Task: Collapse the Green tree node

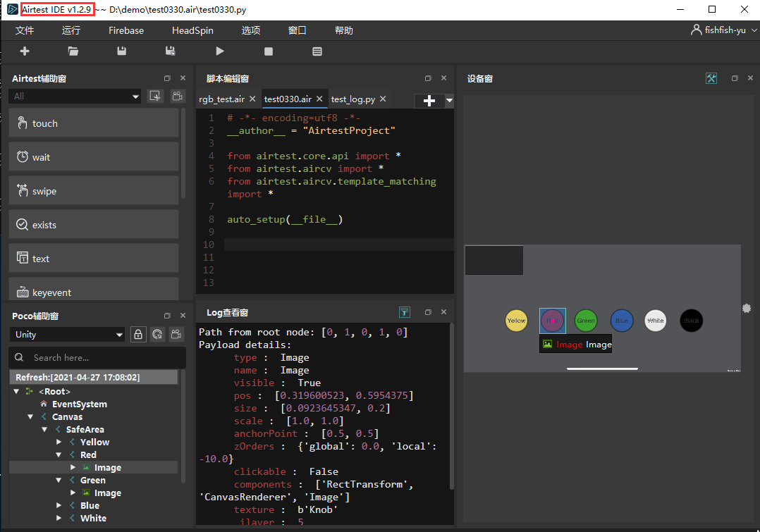Action: coord(59,480)
